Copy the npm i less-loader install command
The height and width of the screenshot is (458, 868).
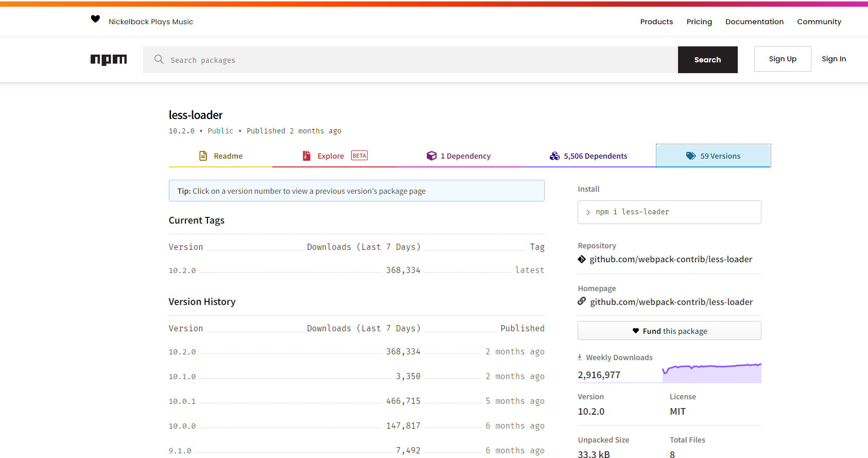[x=669, y=212]
